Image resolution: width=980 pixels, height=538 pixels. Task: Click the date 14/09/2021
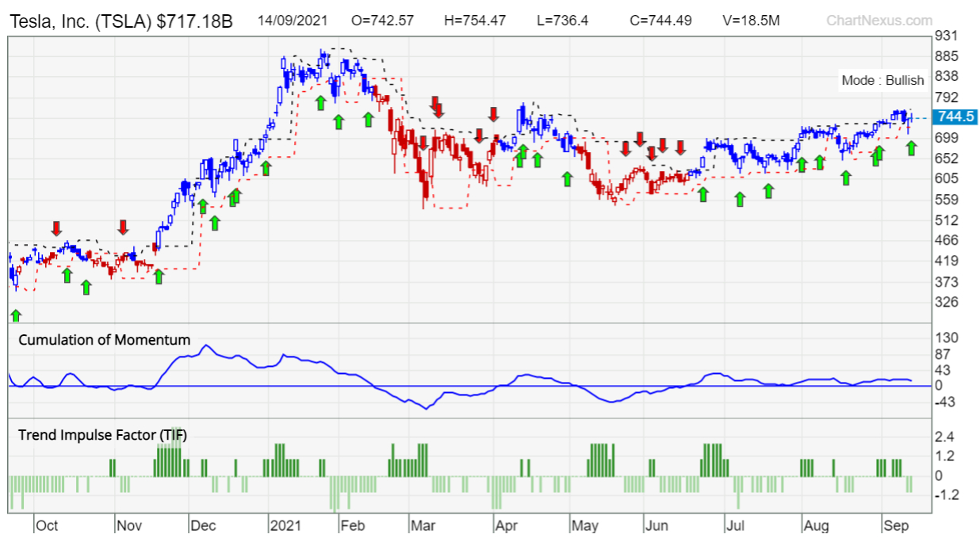click(292, 21)
